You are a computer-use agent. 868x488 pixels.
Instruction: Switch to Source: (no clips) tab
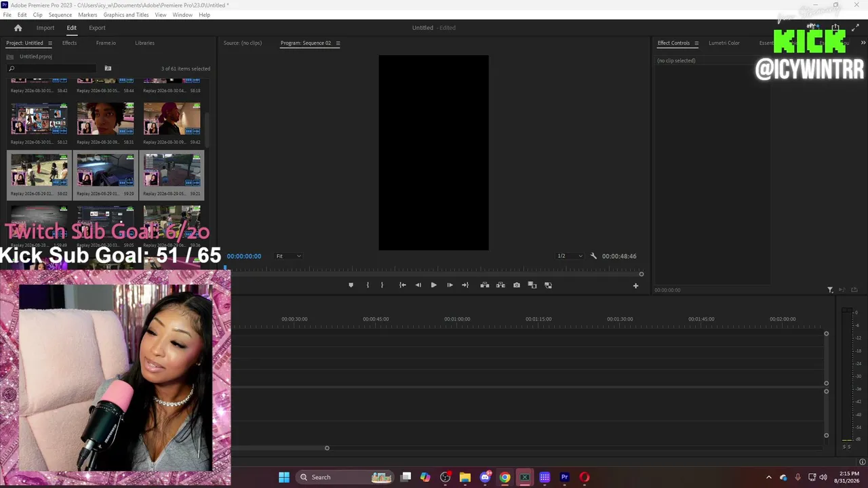pyautogui.click(x=243, y=43)
